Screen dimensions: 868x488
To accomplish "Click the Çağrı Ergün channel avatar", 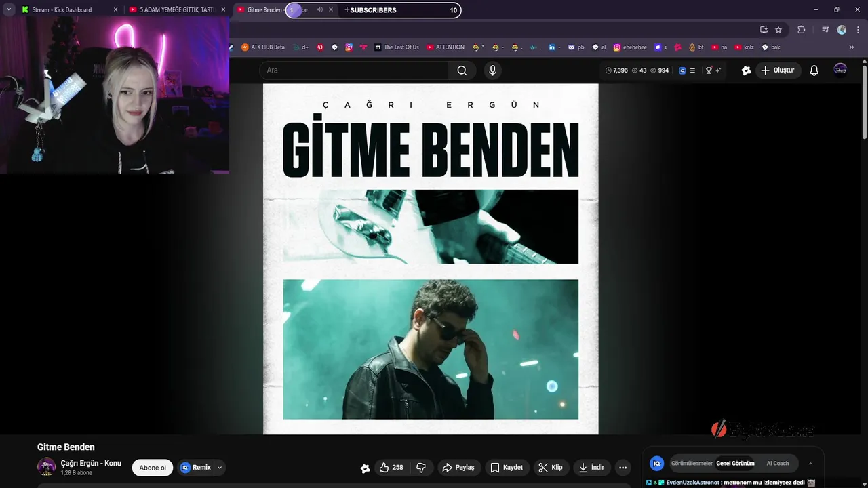I will pyautogui.click(x=46, y=467).
